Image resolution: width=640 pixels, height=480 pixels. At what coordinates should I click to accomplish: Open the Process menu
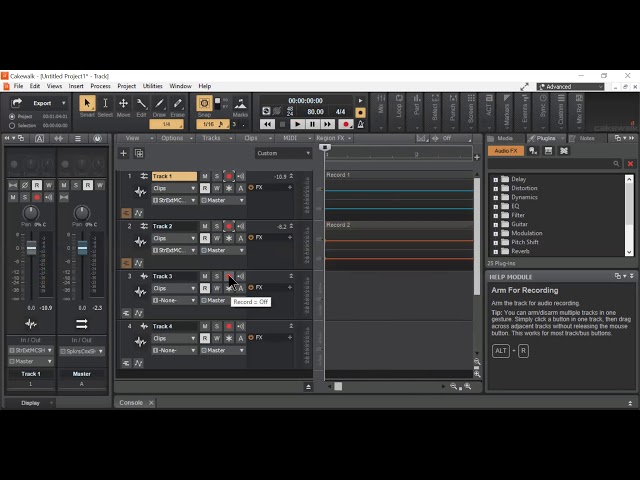(100, 86)
